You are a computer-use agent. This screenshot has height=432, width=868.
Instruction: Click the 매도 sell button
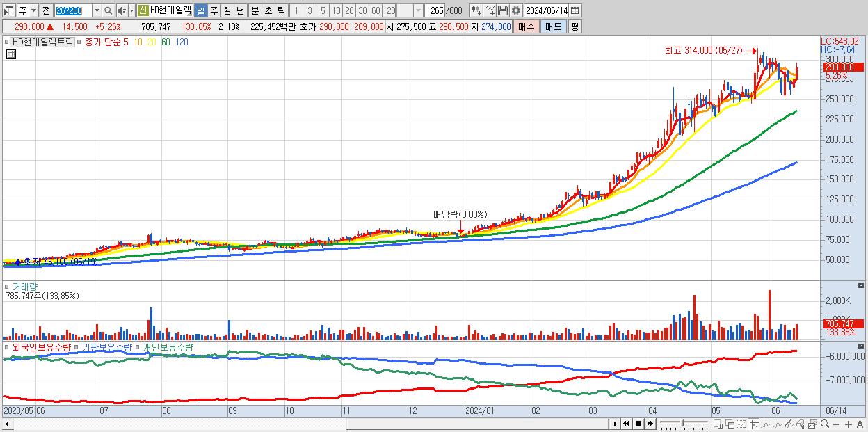(553, 26)
